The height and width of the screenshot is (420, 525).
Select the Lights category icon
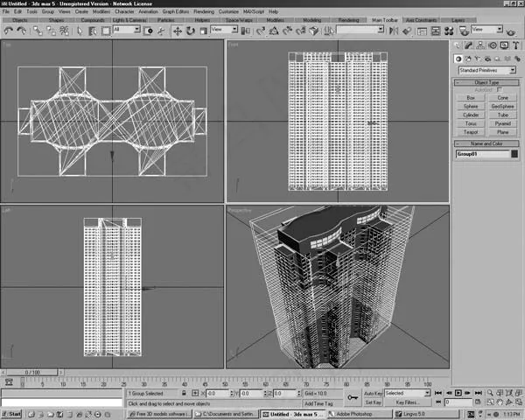tap(479, 58)
